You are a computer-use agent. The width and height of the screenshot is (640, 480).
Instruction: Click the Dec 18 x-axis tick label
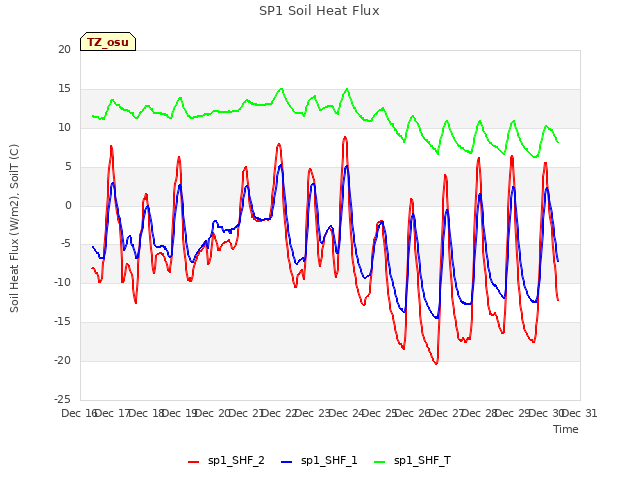[146, 413]
